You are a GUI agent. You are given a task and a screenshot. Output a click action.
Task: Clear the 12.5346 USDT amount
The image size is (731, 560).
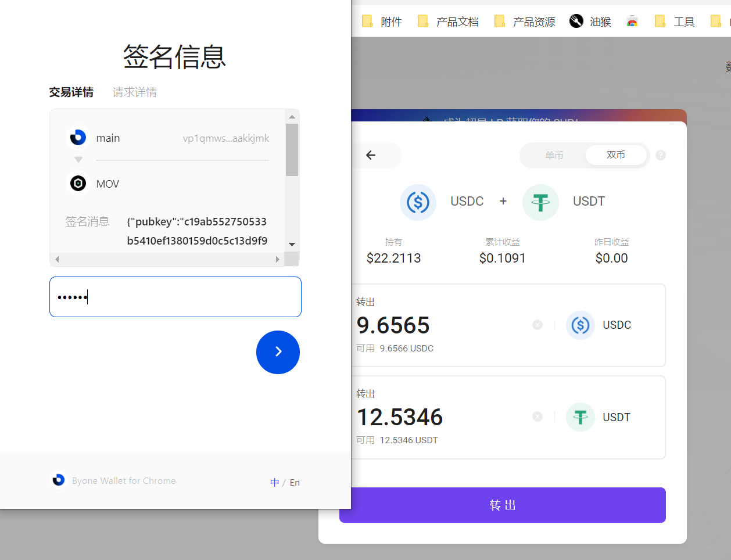pyautogui.click(x=537, y=417)
